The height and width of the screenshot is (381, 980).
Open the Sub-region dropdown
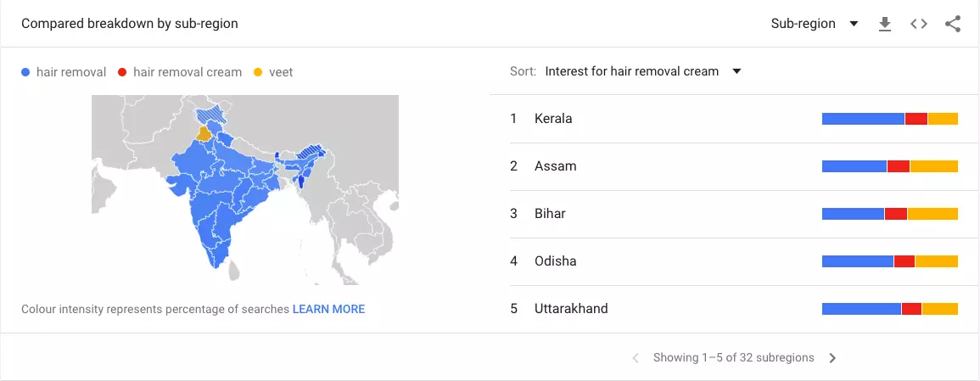coord(815,24)
